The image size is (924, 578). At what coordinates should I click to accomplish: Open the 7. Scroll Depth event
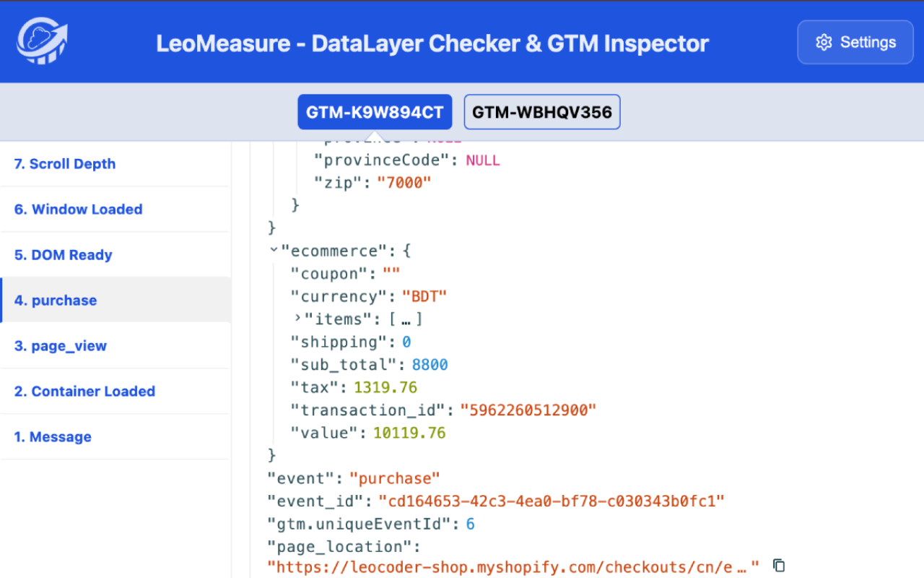64,164
